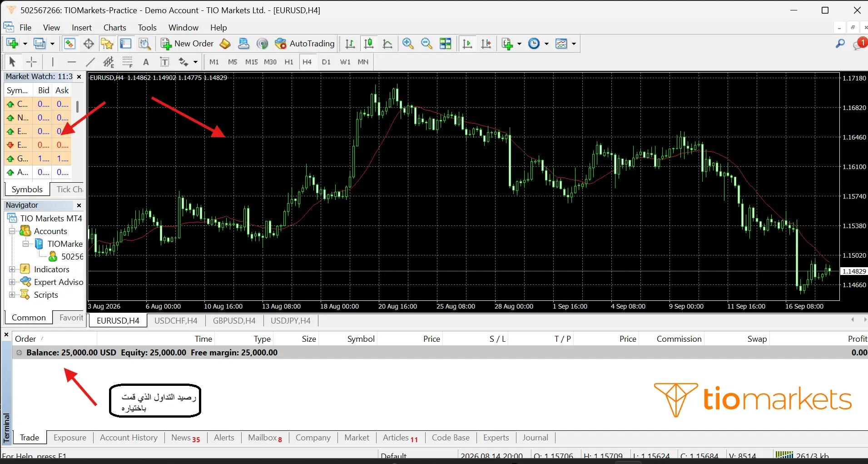This screenshot has width=868, height=464.
Task: Toggle chart auto scroll
Action: point(467,44)
